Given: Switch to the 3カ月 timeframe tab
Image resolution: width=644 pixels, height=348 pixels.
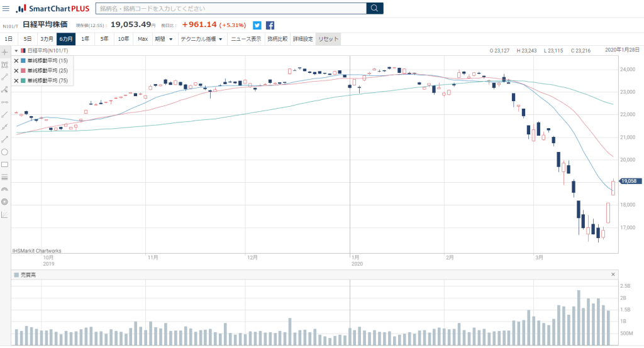Looking at the screenshot, I should click(x=47, y=39).
